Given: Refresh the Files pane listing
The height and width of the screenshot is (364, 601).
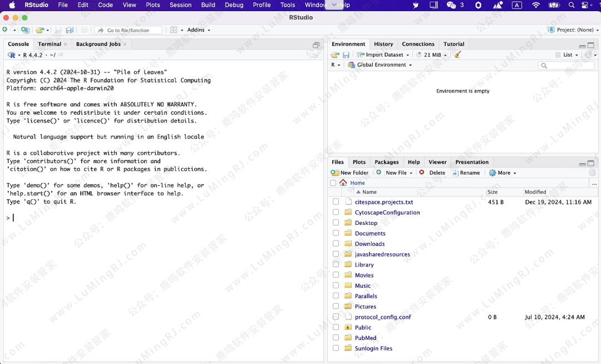Looking at the screenshot, I should click(593, 173).
